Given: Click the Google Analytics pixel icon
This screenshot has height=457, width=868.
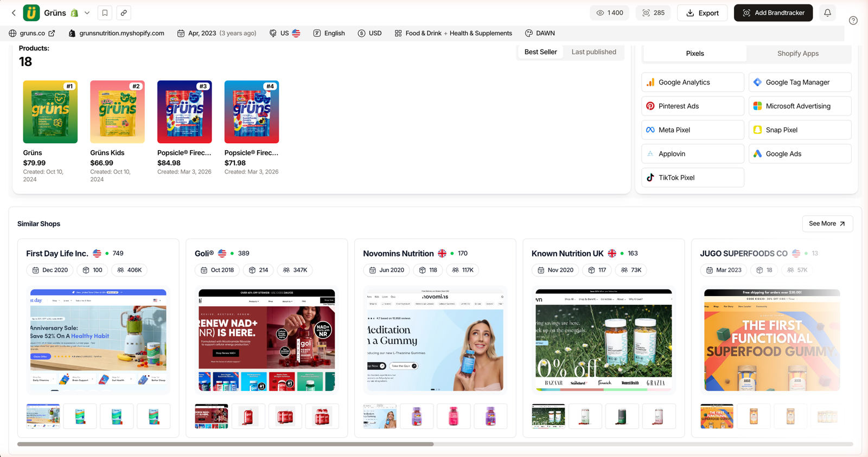Looking at the screenshot, I should pos(650,82).
